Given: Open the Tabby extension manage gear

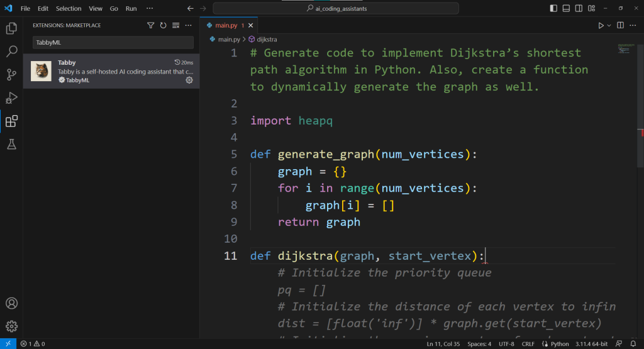Looking at the screenshot, I should (x=189, y=80).
